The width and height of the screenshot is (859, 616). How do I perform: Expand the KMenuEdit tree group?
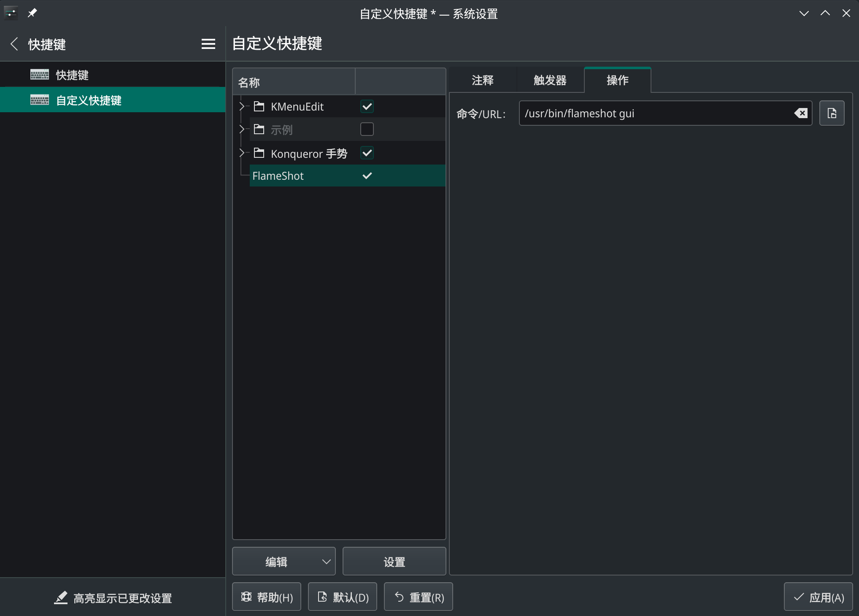tap(242, 106)
